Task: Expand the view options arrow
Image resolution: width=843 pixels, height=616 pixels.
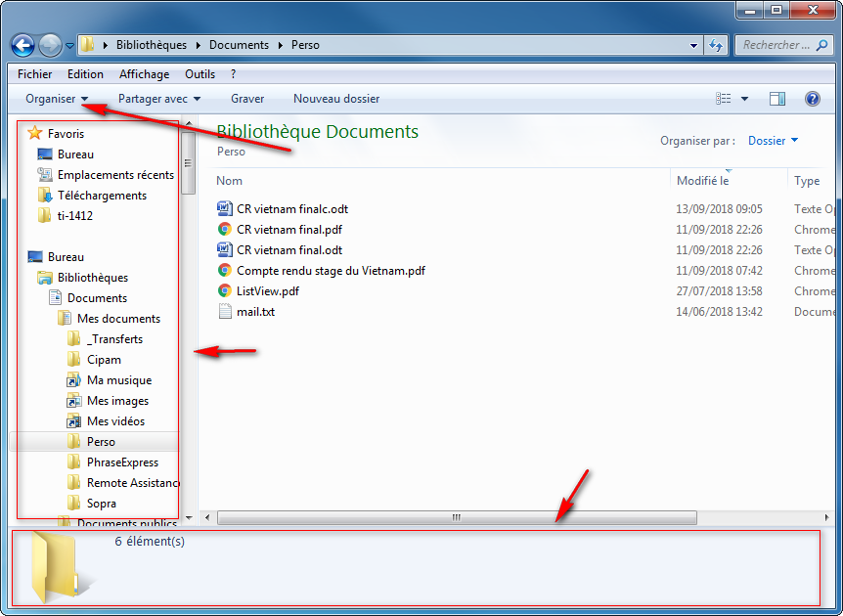Action: click(x=744, y=99)
